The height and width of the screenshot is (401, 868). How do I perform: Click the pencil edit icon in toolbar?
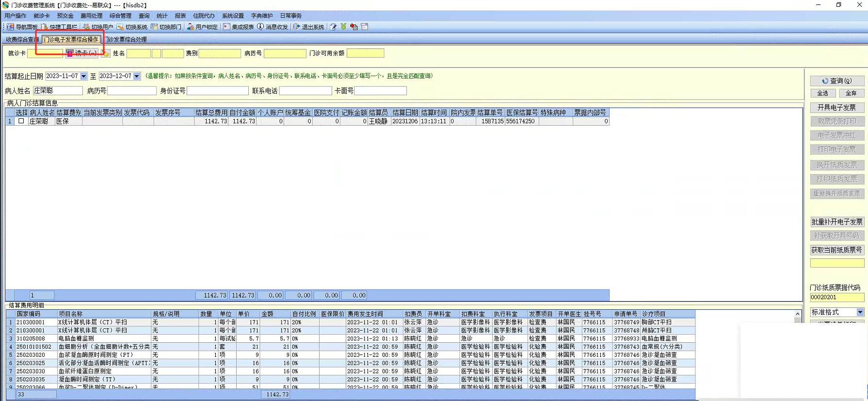click(333, 27)
